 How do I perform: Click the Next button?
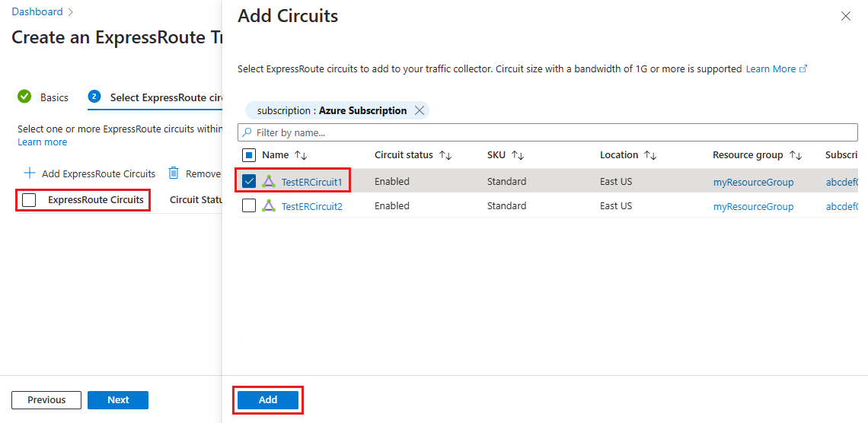point(118,399)
